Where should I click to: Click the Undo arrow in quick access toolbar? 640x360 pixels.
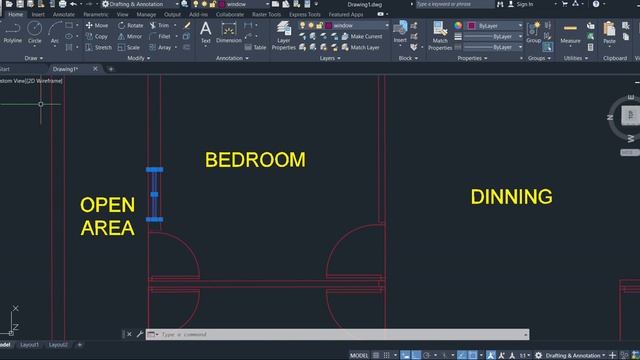coord(73,4)
